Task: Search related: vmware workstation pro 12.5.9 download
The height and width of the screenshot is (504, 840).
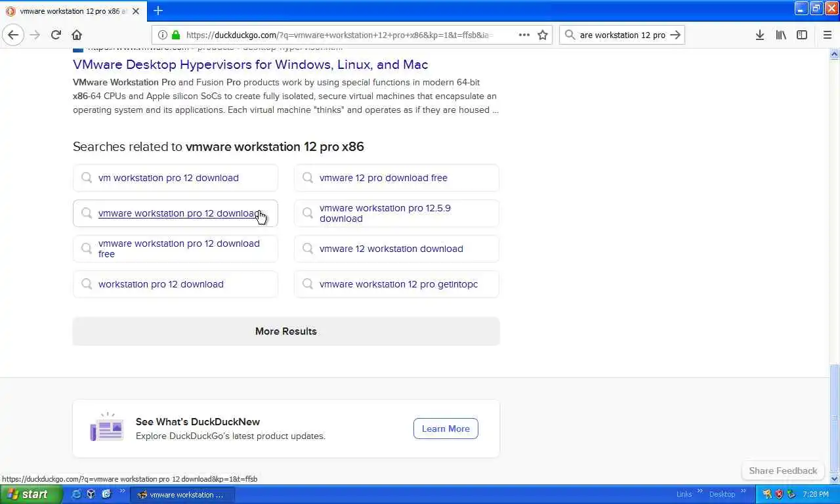Action: coord(396,213)
